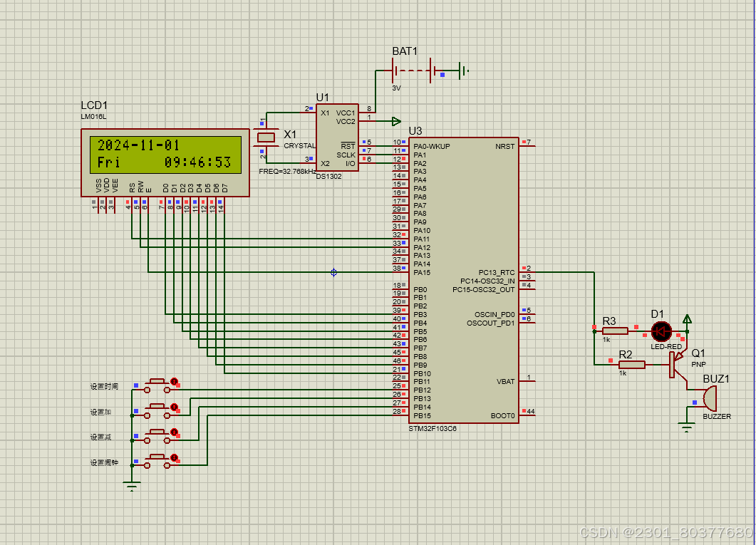
Task: Click the power terminal arrow above D1
Action: [687, 319]
